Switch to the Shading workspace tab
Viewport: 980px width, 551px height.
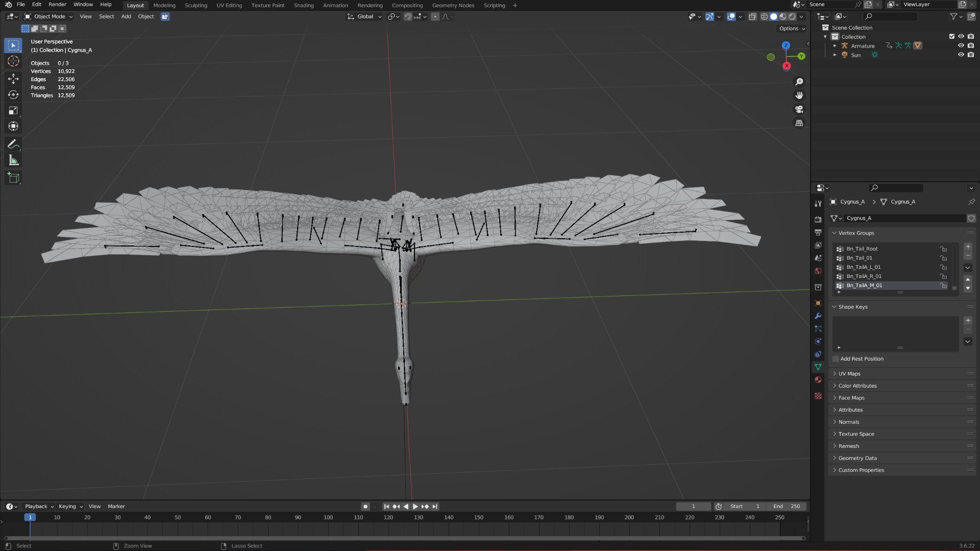(x=304, y=5)
